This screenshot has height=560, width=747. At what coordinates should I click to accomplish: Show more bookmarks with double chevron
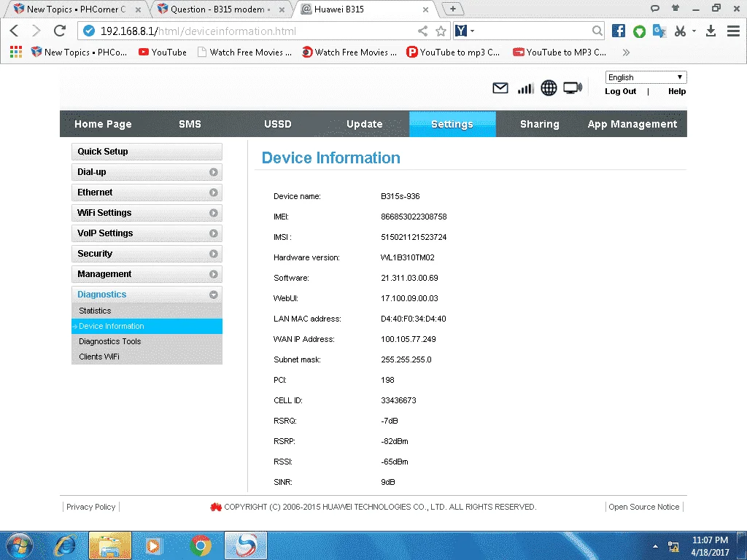(x=626, y=52)
